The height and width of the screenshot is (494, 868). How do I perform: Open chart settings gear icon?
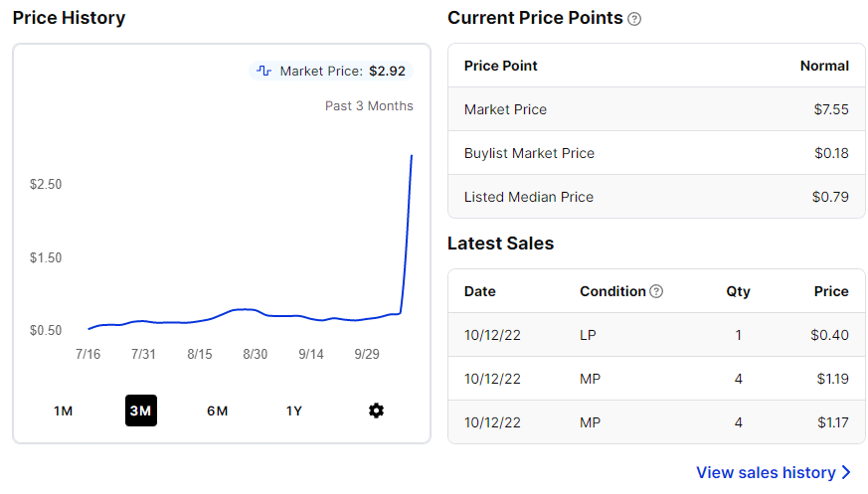pos(376,411)
